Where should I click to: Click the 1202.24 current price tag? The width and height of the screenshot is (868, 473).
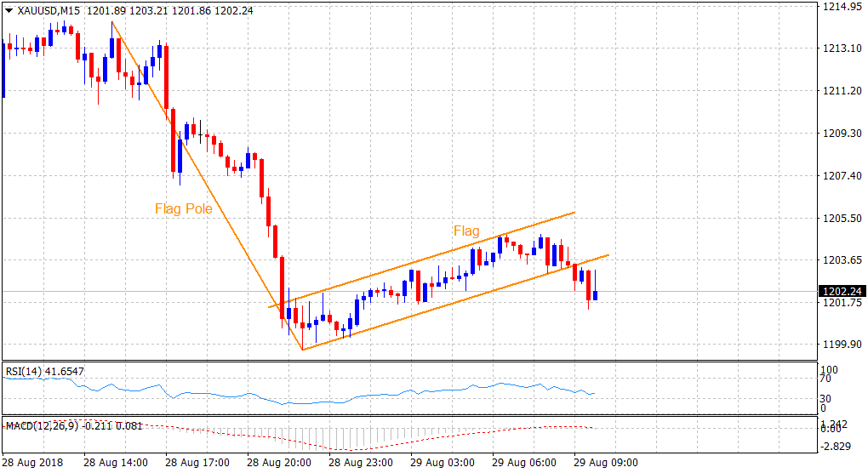point(838,291)
